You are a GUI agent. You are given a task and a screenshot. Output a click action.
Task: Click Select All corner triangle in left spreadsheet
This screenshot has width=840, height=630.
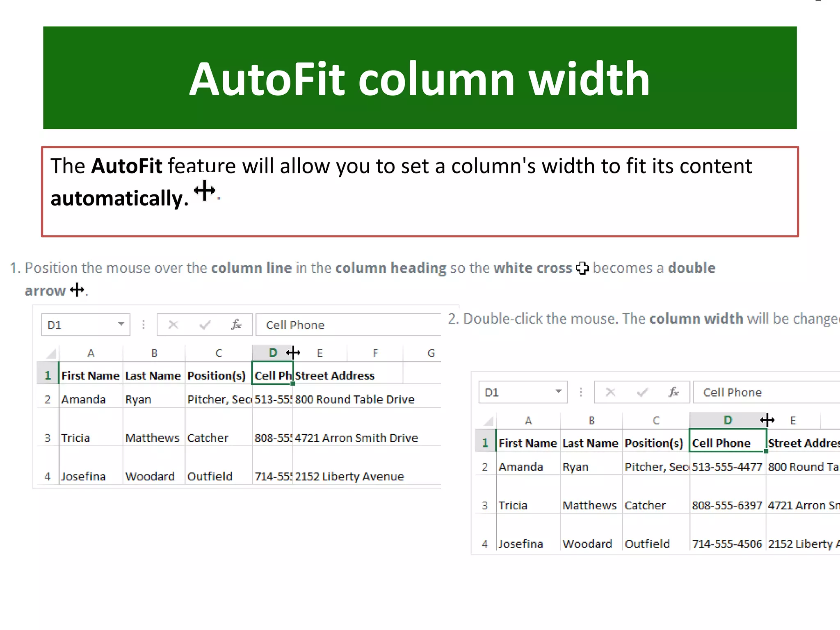(51, 353)
